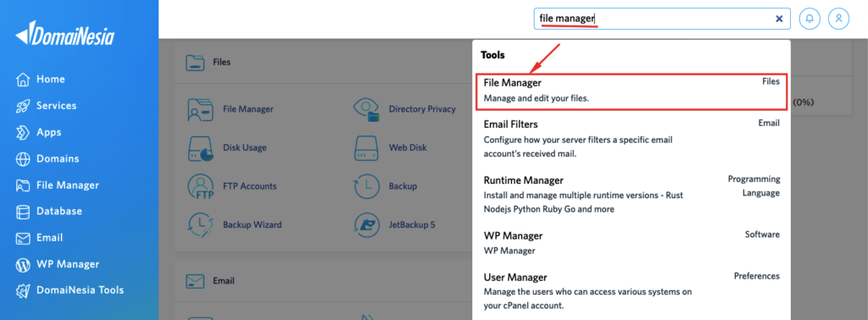Click the Files category tag in results
Image resolution: width=868 pixels, height=320 pixels.
(771, 81)
